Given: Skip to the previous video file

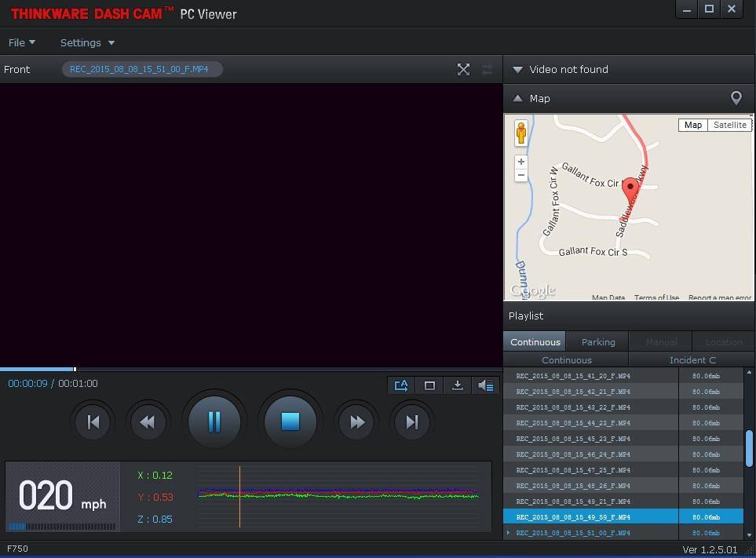Looking at the screenshot, I should click(x=93, y=422).
